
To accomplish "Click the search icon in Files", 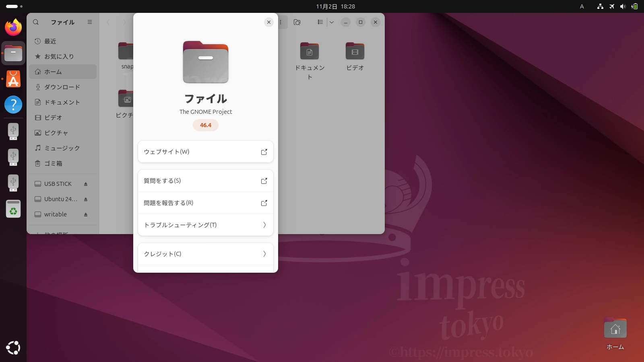I will [x=36, y=22].
